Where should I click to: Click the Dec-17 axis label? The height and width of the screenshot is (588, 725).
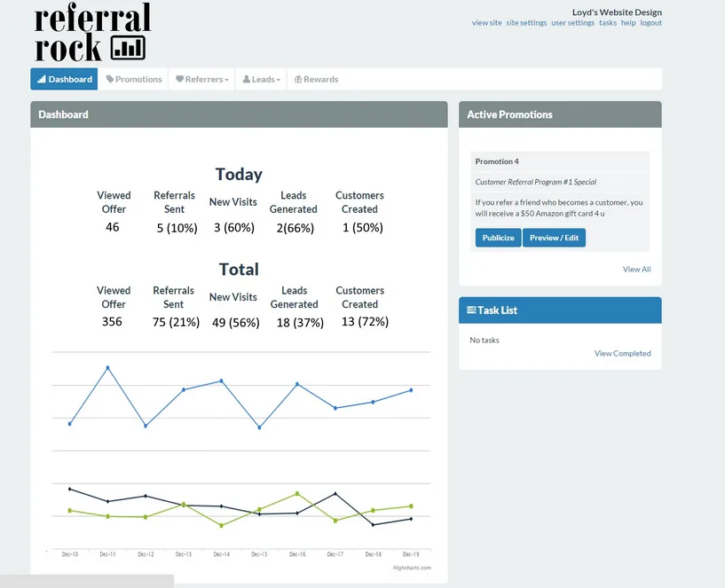[x=335, y=554]
